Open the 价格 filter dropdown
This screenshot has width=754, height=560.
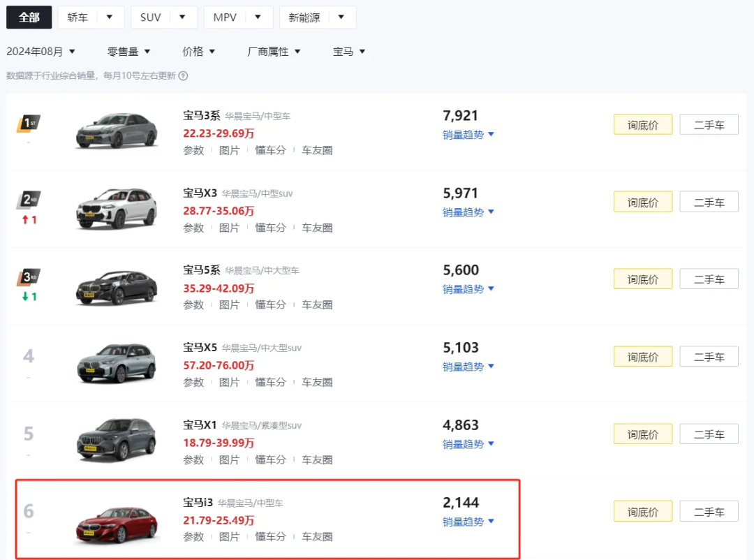point(199,52)
